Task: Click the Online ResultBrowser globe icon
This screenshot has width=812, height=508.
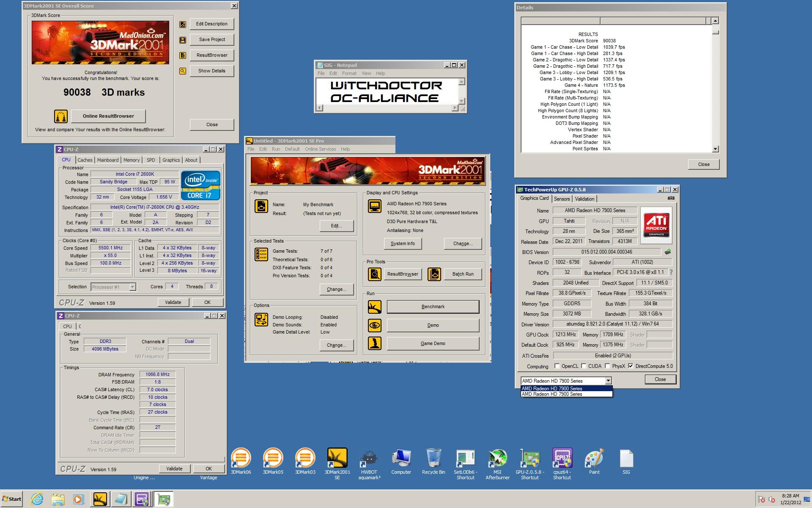Action: tap(61, 116)
